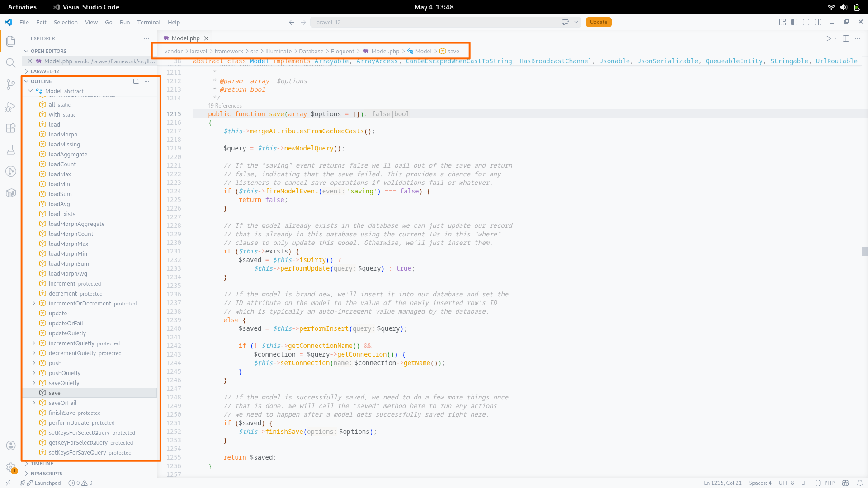Open Outline panel More Actions ellipsis
The width and height of the screenshot is (868, 488).
(x=147, y=81)
